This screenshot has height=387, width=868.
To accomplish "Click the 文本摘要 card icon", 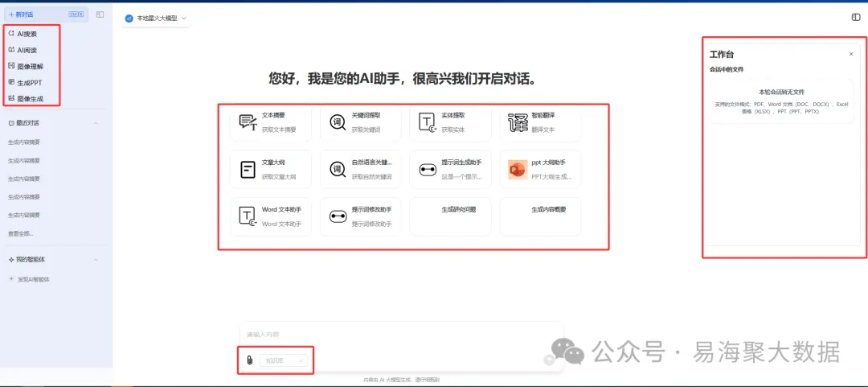I will coord(248,122).
